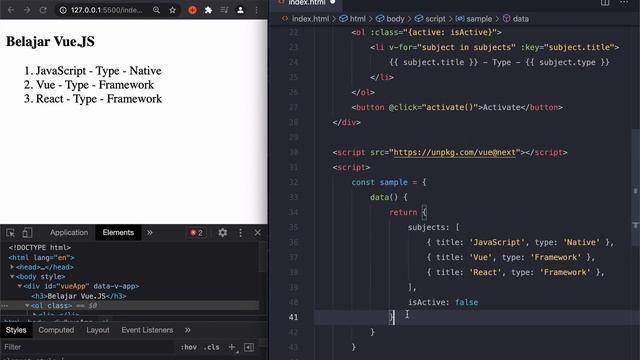640x360 pixels.
Task: Open the Event Listeners tab
Action: 147,330
